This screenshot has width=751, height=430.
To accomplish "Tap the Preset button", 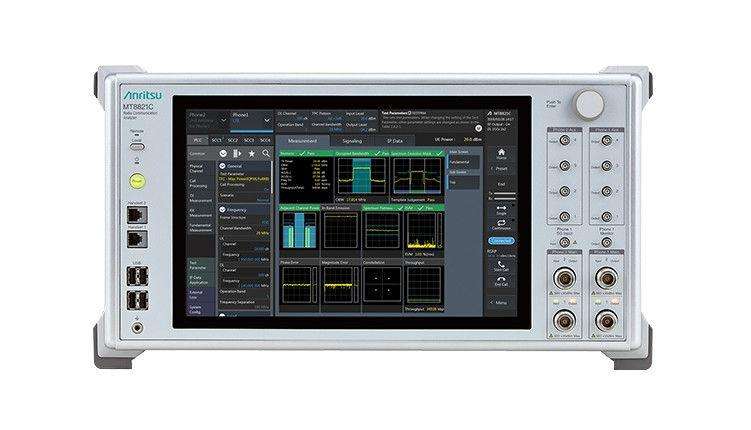I will coord(501,169).
